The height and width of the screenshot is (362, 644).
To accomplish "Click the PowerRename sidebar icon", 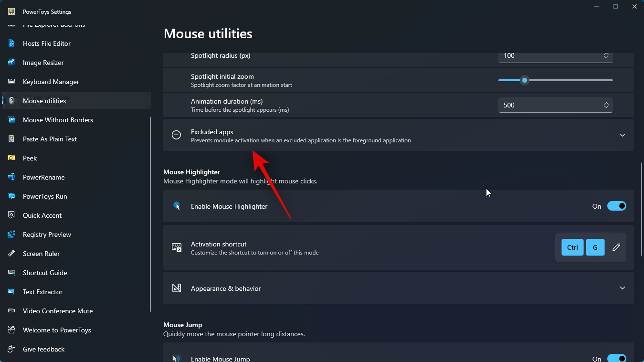I will click(11, 177).
